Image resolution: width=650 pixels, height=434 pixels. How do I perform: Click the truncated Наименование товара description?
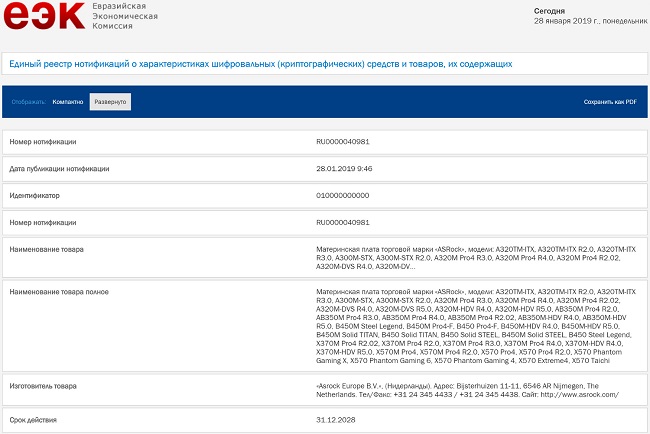(476, 258)
